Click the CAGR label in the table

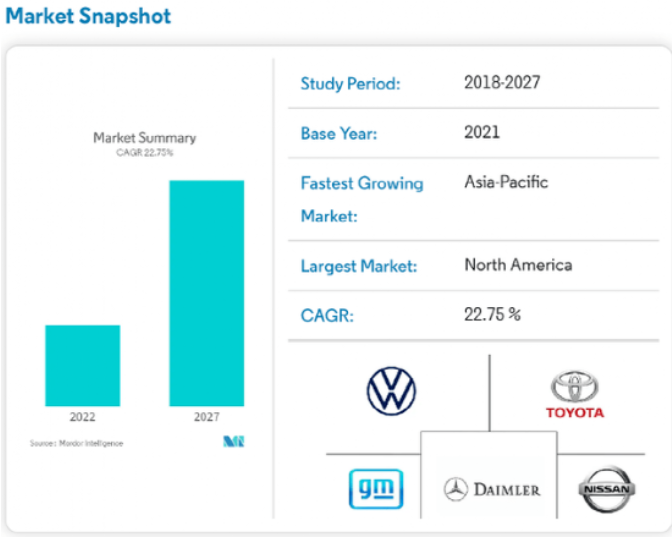[x=327, y=316]
